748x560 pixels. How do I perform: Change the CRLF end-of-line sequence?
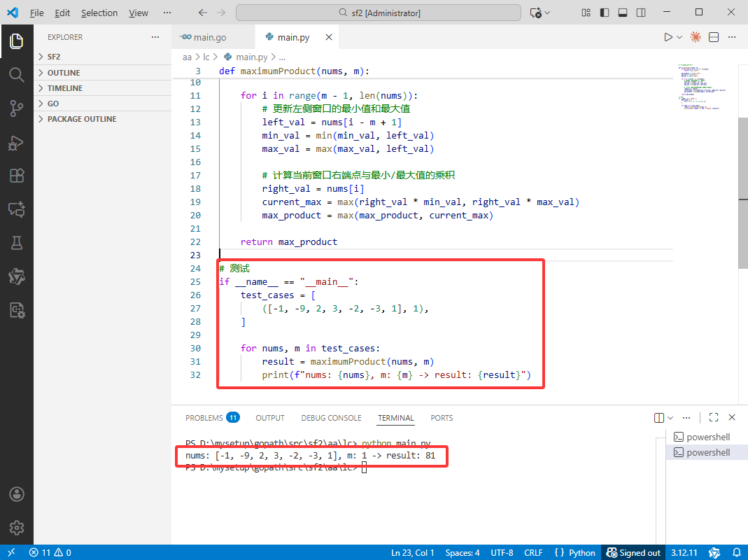(x=533, y=552)
